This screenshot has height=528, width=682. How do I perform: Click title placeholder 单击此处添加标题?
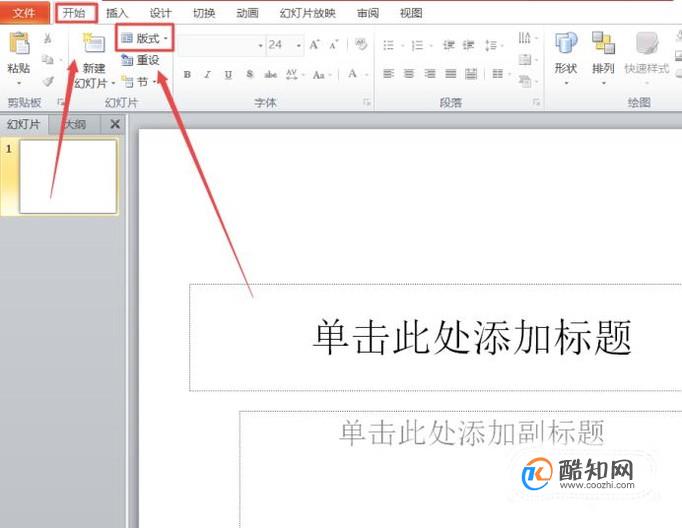tap(471, 336)
